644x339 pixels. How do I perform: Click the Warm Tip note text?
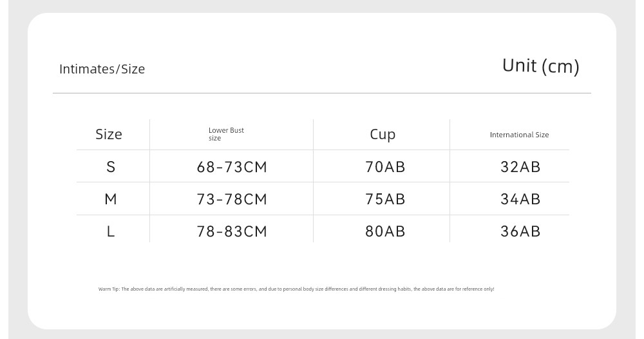click(296, 289)
